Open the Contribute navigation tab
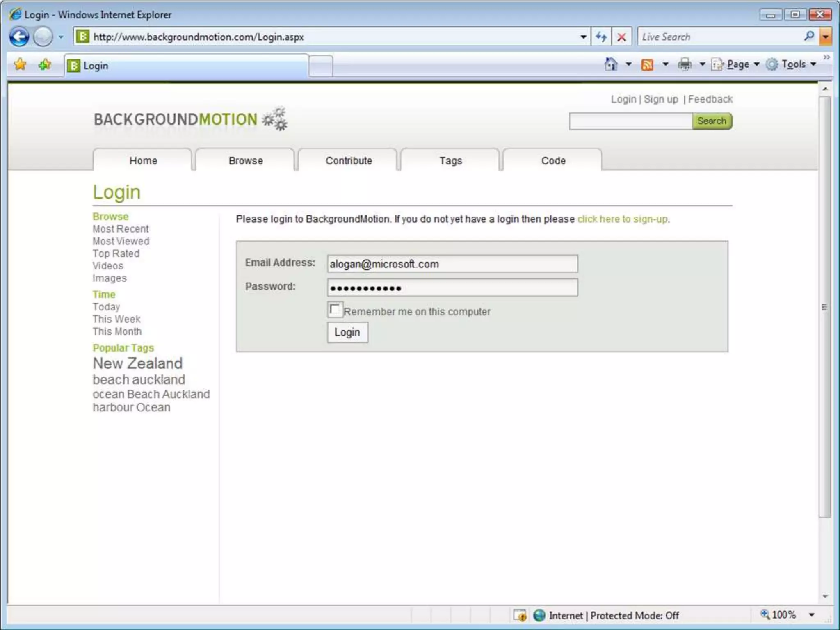Image resolution: width=840 pixels, height=630 pixels. pyautogui.click(x=348, y=160)
